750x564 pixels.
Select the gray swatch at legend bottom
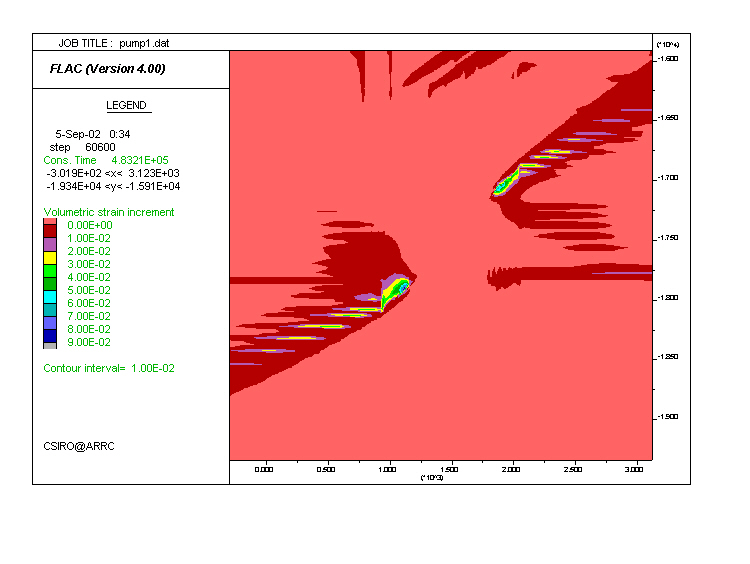click(x=50, y=345)
